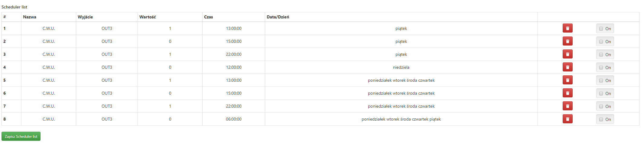644x148 pixels.
Task: Click trash icon for row 5
Action: [567, 80]
